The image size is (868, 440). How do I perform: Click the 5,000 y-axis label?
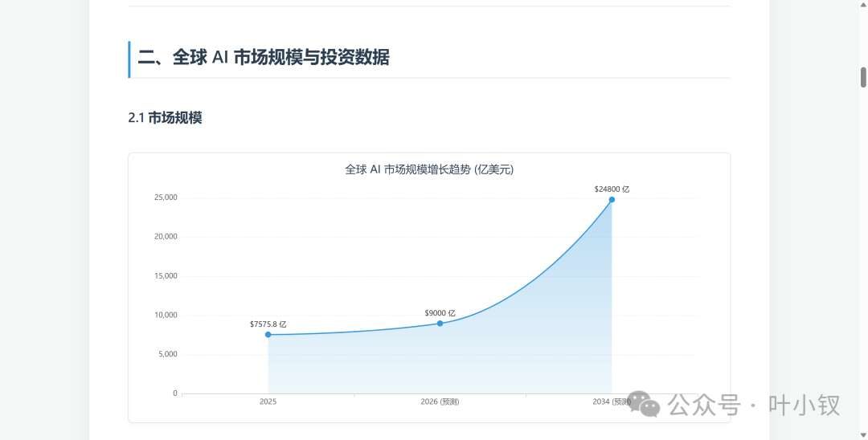point(168,354)
